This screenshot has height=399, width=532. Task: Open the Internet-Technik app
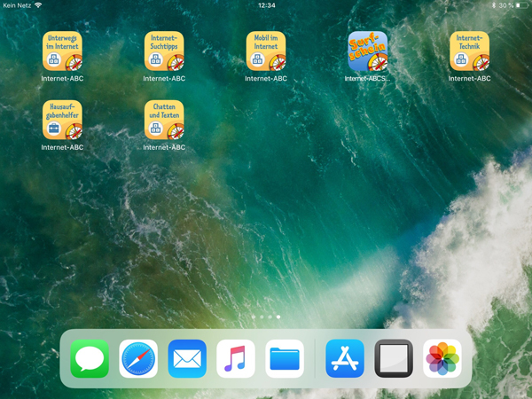[469, 51]
